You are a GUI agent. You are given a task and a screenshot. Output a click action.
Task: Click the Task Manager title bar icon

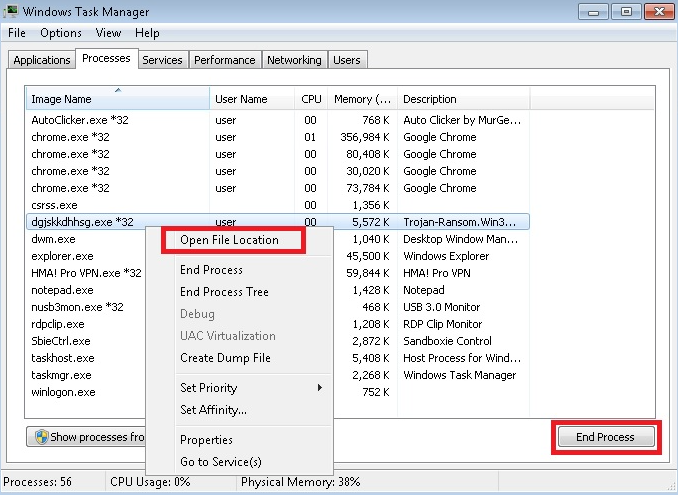[x=13, y=12]
